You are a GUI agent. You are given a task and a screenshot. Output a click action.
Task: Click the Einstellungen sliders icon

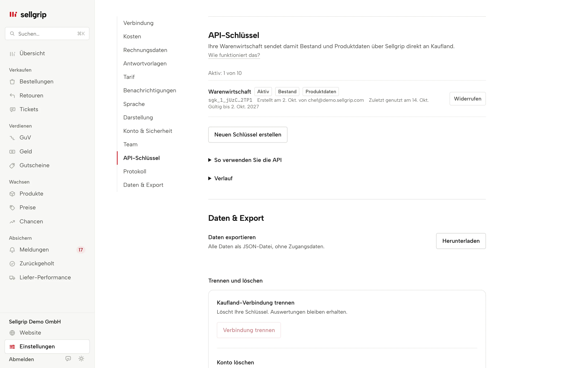(x=12, y=347)
